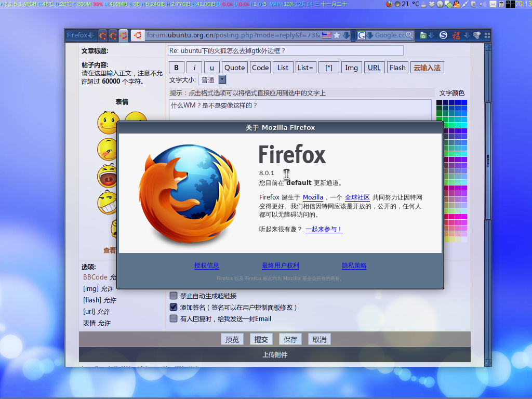Open the tab groups grid icon

(487, 35)
